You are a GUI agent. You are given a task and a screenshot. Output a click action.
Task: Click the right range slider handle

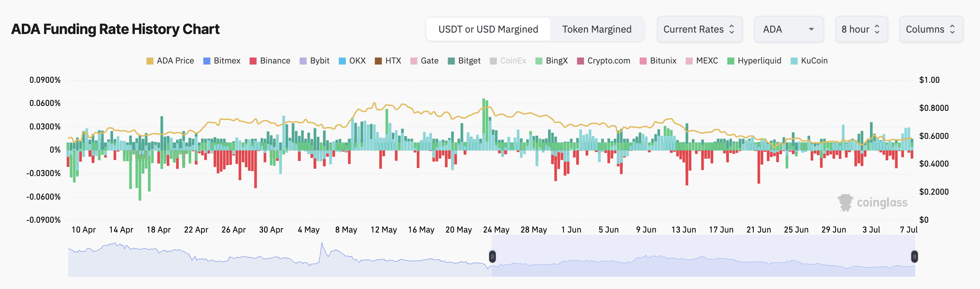(x=914, y=257)
